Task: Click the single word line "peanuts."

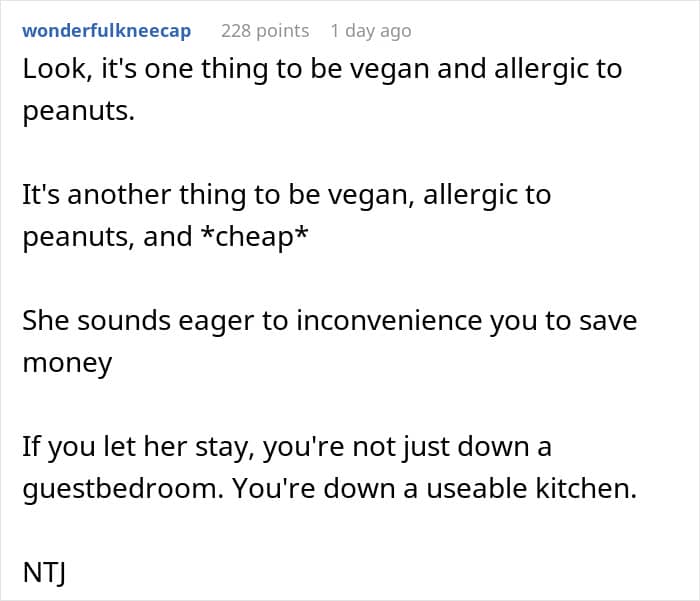Action: tap(79, 112)
